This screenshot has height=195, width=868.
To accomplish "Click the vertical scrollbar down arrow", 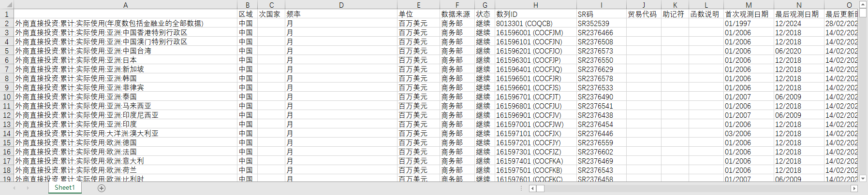I will click(x=863, y=179).
